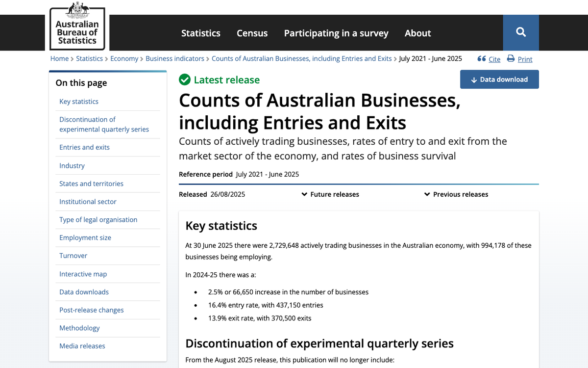This screenshot has height=368, width=588.
Task: Go to Statistics breadcrumb link
Action: click(x=90, y=58)
